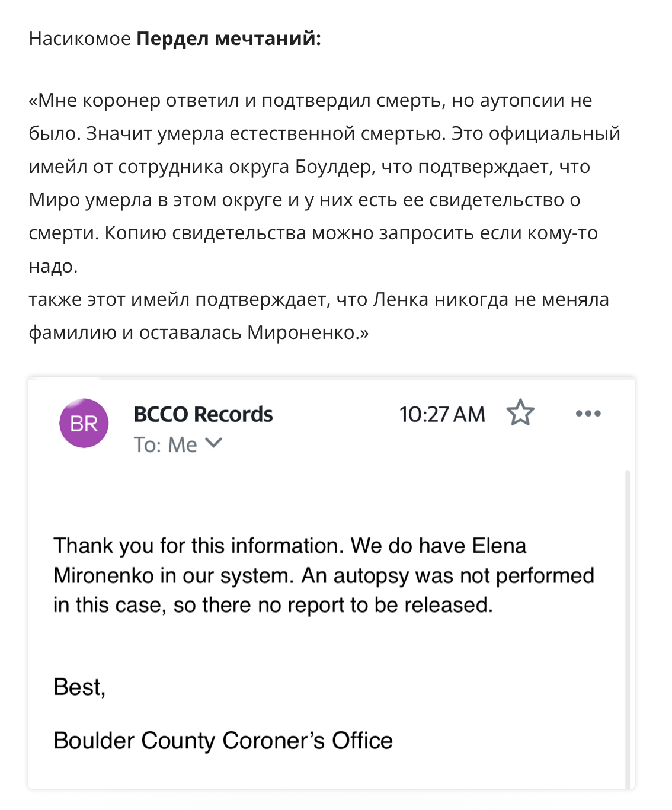
Task: Expand recipient details chevron beside Me
Action: tap(213, 443)
